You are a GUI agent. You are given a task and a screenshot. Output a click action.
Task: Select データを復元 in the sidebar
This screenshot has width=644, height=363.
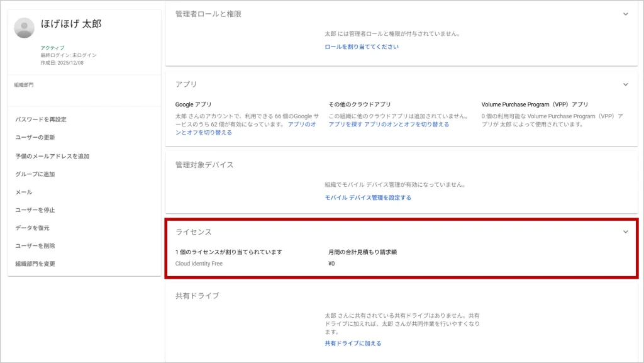(32, 228)
